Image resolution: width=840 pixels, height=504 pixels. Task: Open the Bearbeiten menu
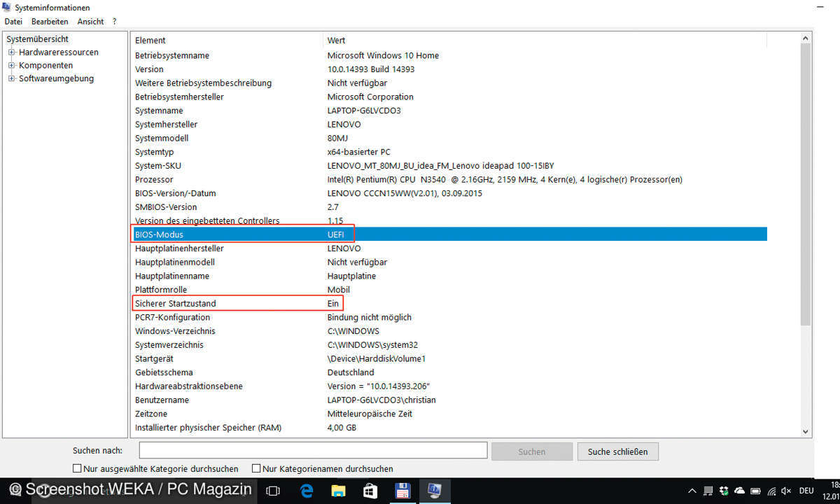point(50,22)
